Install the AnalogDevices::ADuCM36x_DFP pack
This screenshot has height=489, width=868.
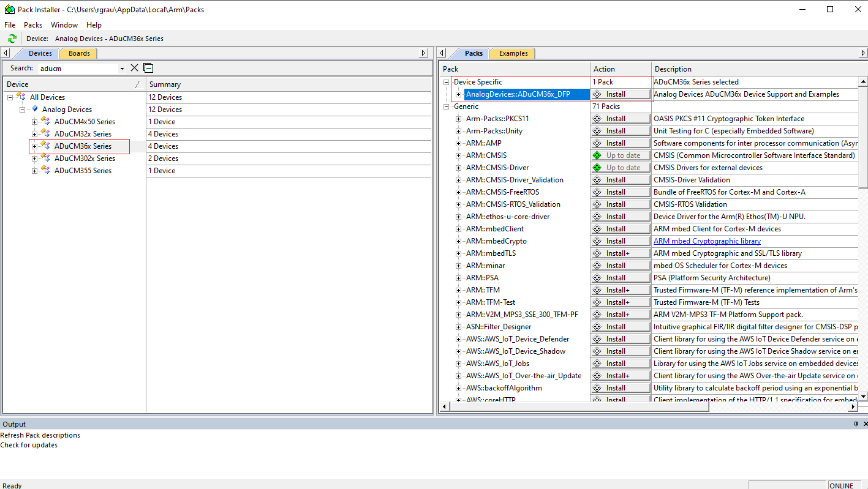(621, 94)
